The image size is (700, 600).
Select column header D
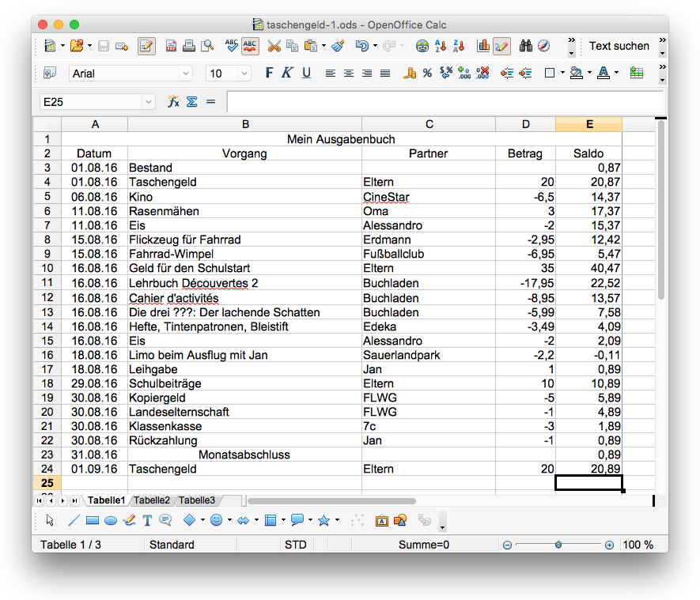pyautogui.click(x=525, y=124)
